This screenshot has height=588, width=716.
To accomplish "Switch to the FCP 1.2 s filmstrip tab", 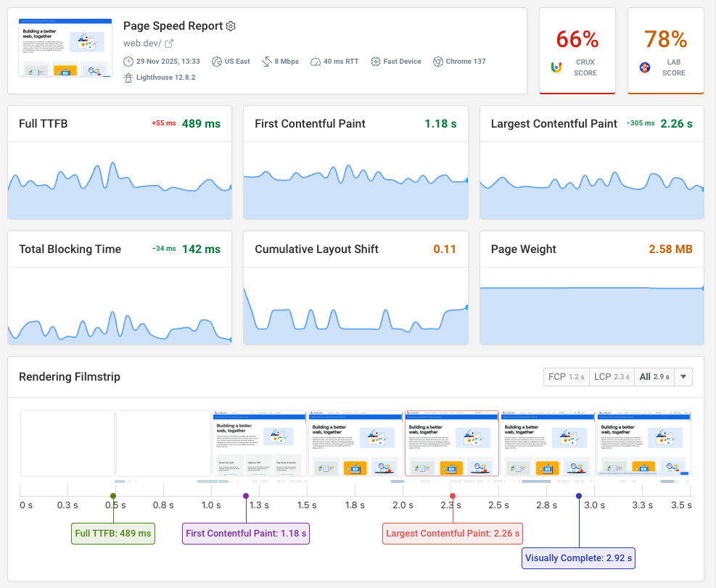I will click(x=566, y=376).
